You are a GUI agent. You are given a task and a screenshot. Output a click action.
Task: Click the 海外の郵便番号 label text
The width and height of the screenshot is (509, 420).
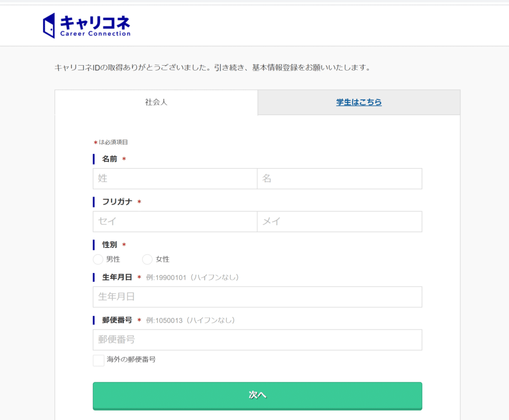pos(131,359)
